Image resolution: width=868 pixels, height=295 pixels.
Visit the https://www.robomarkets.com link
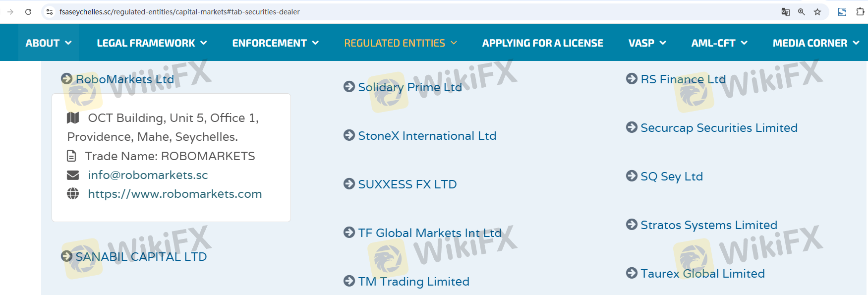pos(175,194)
